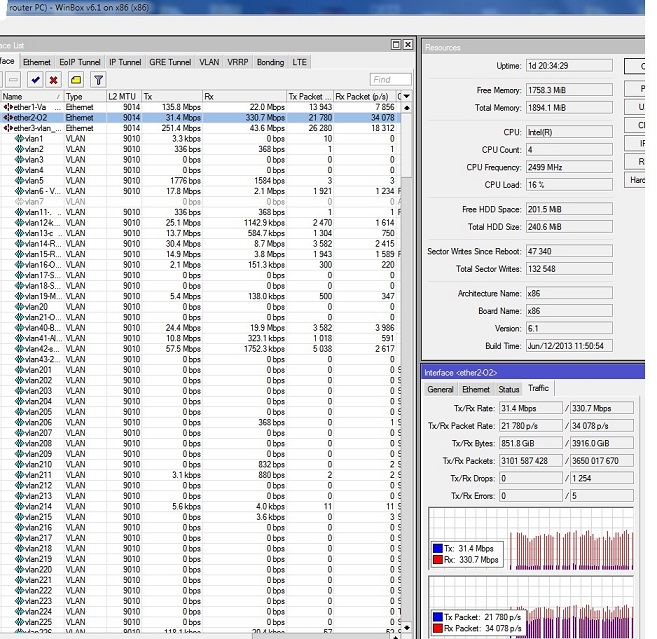Remove item with the minus button
The height and width of the screenshot is (639, 657).
[13, 80]
